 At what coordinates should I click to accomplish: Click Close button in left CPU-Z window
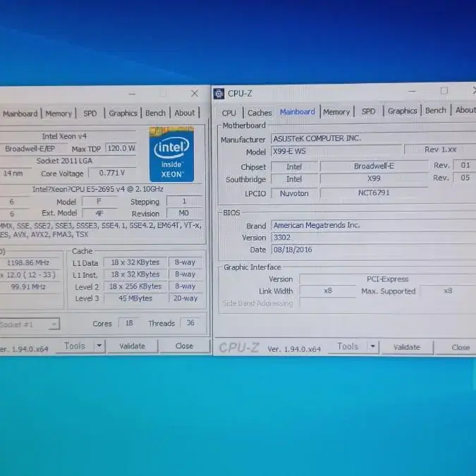pos(184,346)
